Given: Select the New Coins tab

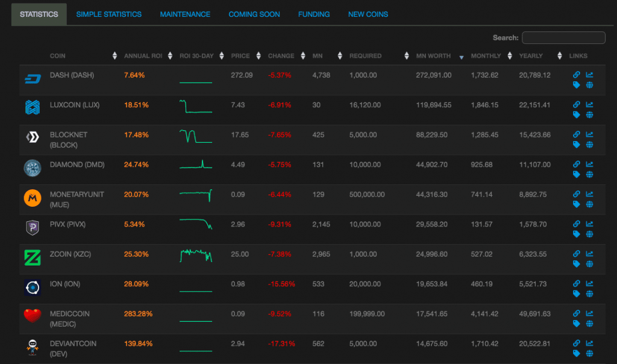Looking at the screenshot, I should coord(368,14).
